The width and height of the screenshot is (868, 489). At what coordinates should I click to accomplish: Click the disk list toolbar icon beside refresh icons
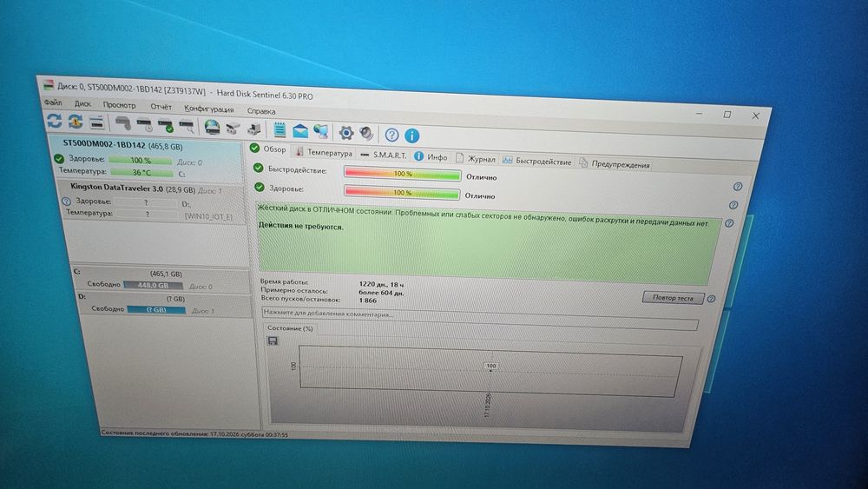pos(97,122)
